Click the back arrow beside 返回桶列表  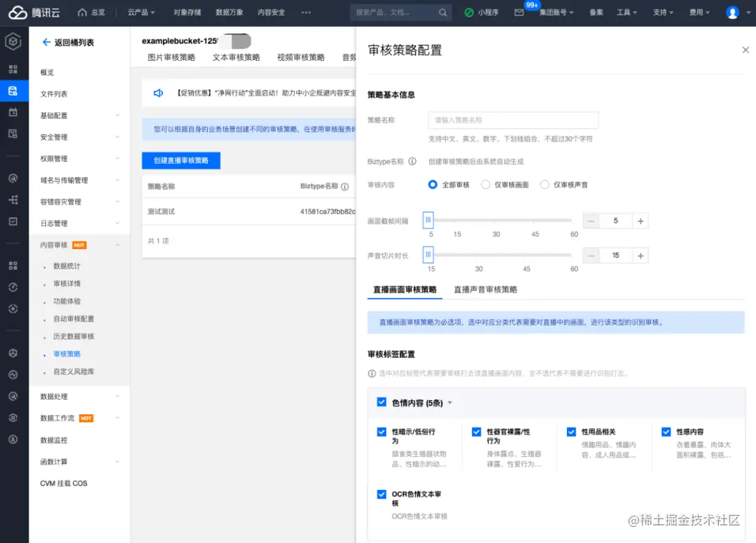46,43
